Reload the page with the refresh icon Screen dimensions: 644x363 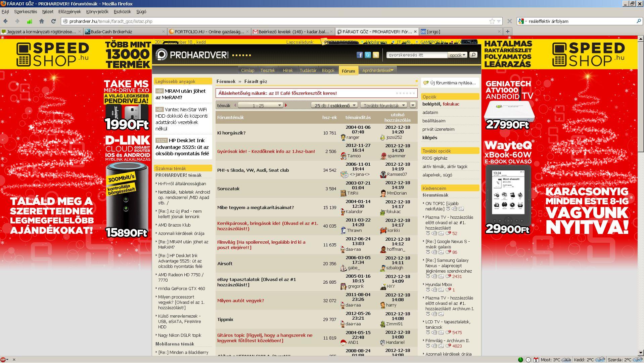click(53, 21)
